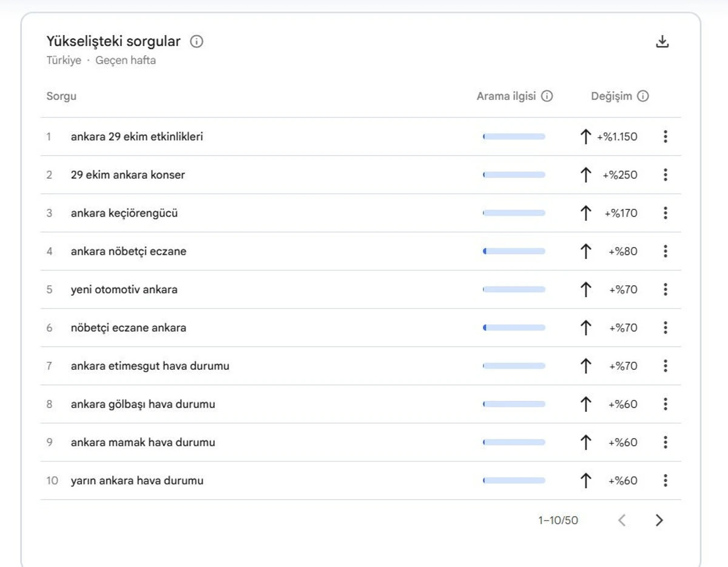728x567 pixels.
Task: Show info for Değişim column
Action: click(x=643, y=96)
